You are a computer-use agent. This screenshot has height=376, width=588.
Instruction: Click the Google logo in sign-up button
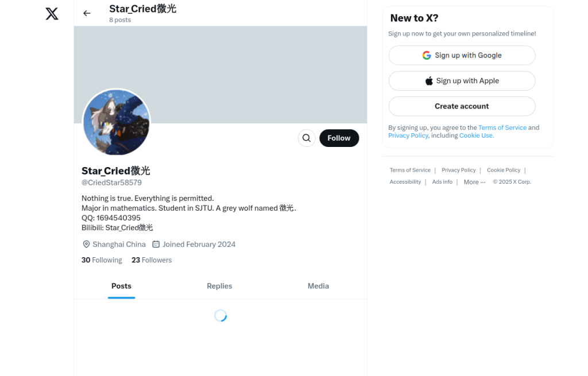427,56
